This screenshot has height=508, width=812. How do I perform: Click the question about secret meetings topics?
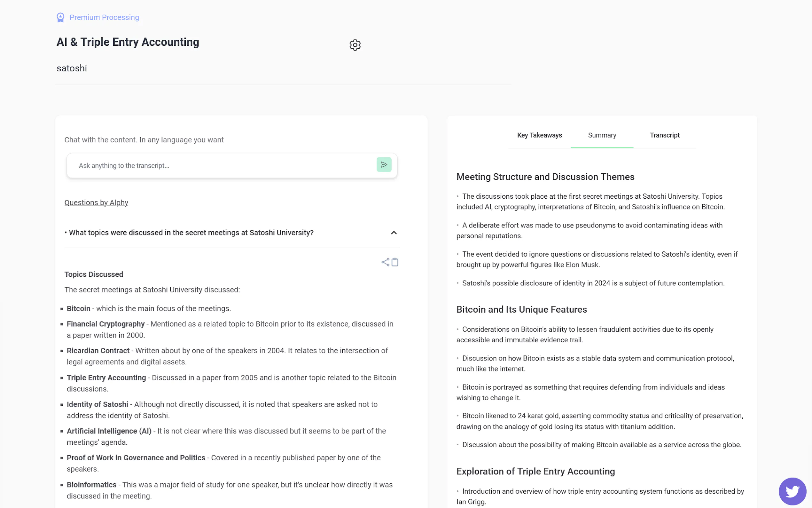coord(191,233)
